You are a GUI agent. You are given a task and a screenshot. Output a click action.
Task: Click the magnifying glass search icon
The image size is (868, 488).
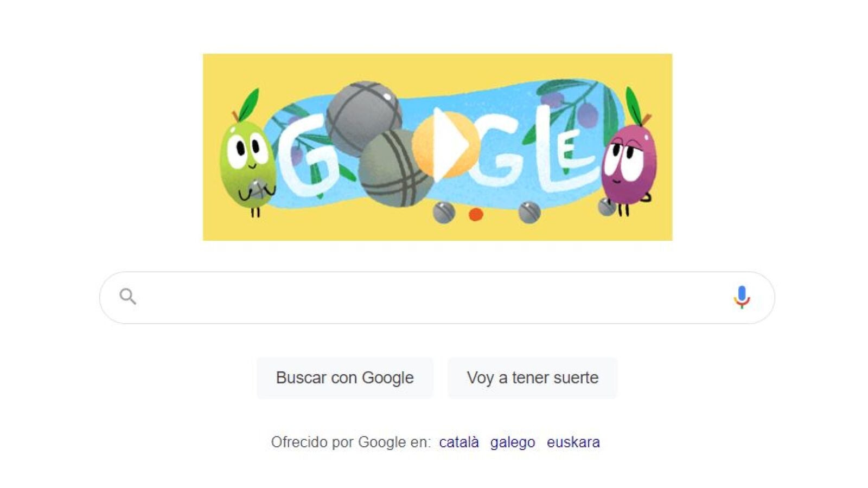coord(128,297)
